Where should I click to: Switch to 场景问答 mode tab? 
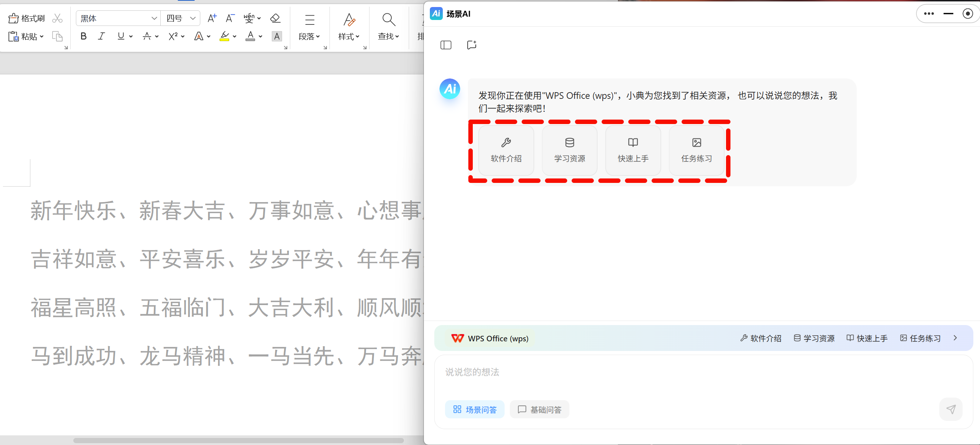(x=474, y=409)
